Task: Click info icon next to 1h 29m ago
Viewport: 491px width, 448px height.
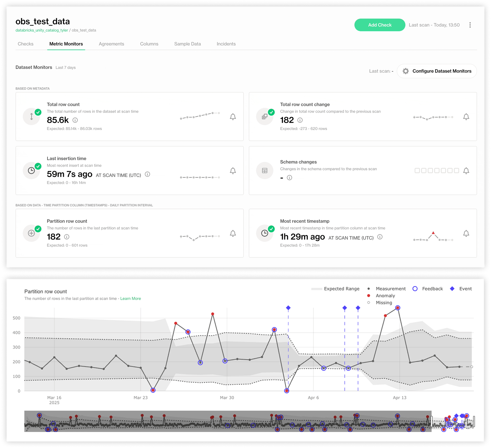Action: click(x=380, y=237)
